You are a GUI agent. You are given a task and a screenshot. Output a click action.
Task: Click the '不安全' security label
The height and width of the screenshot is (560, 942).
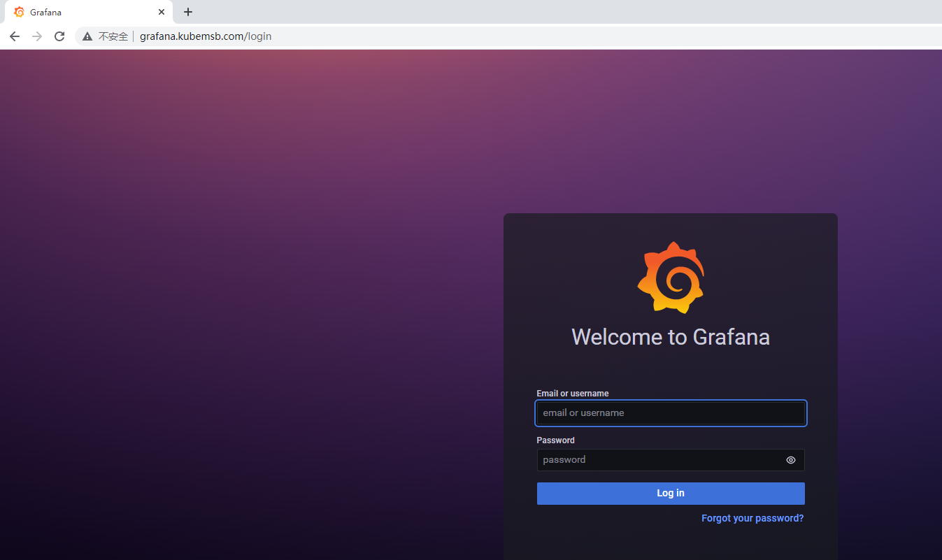click(x=113, y=36)
